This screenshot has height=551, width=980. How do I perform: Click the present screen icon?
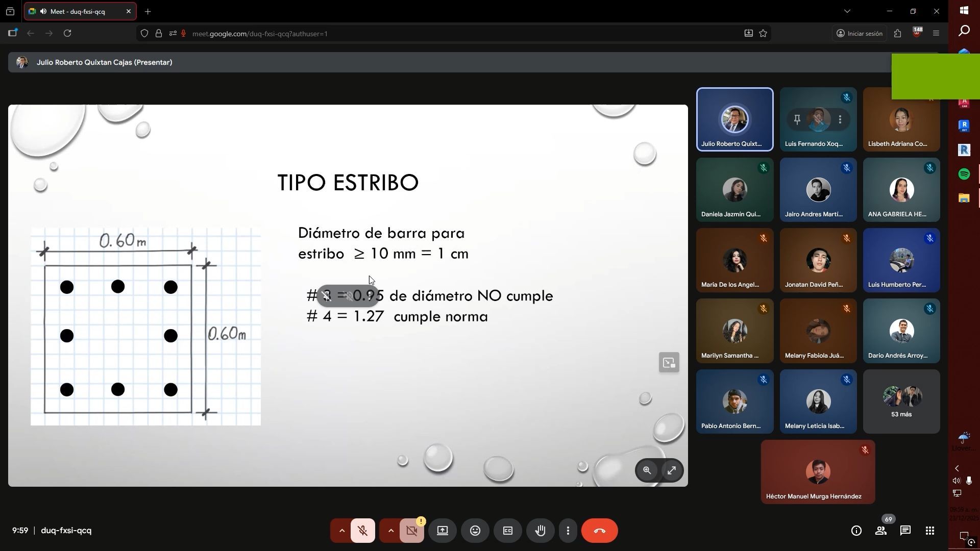pos(443,531)
